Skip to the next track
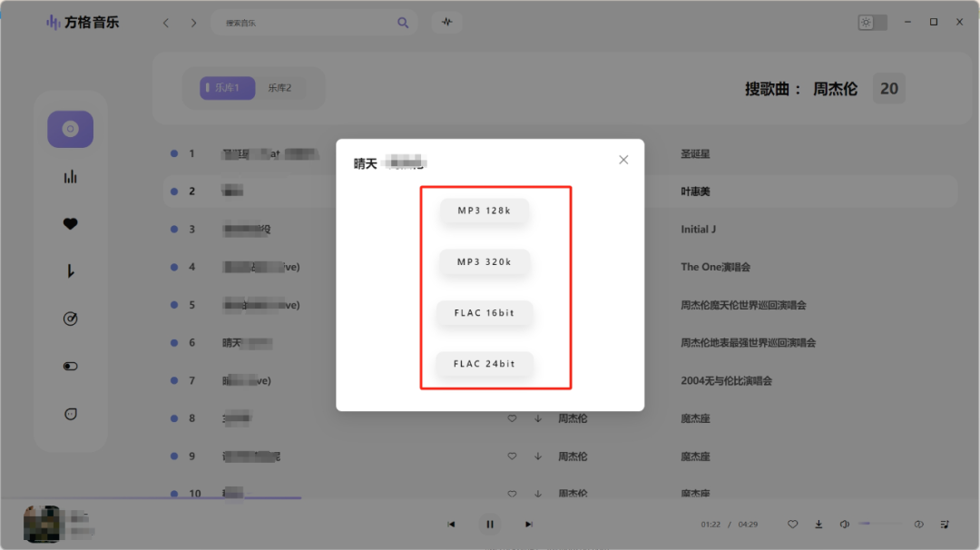980x550 pixels. tap(529, 524)
